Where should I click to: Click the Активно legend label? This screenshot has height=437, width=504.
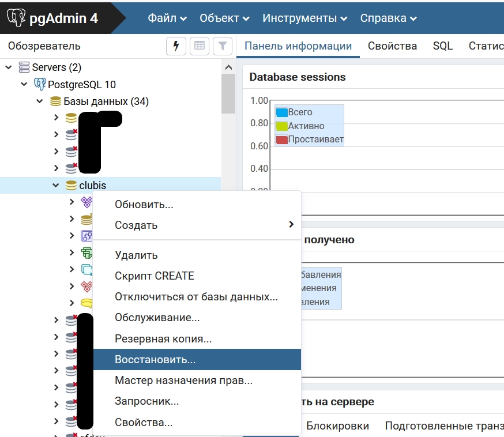tap(306, 126)
